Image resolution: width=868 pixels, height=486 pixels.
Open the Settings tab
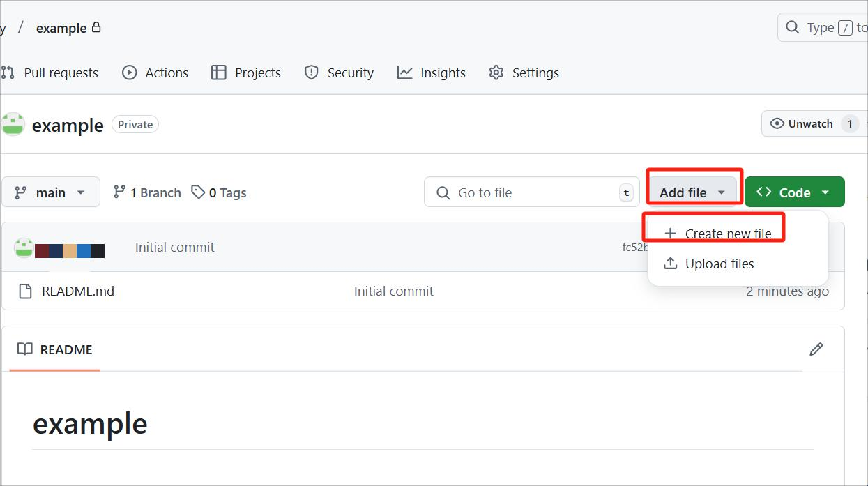[x=524, y=73]
